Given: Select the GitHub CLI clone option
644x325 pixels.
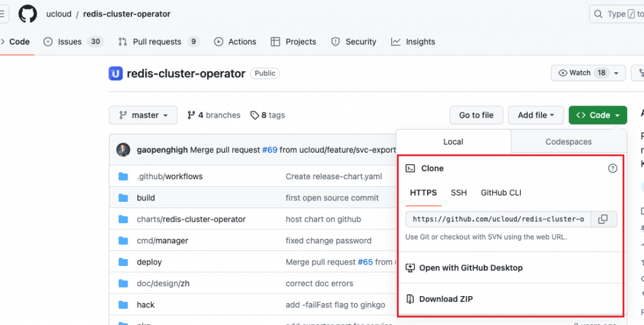Looking at the screenshot, I should [501, 193].
